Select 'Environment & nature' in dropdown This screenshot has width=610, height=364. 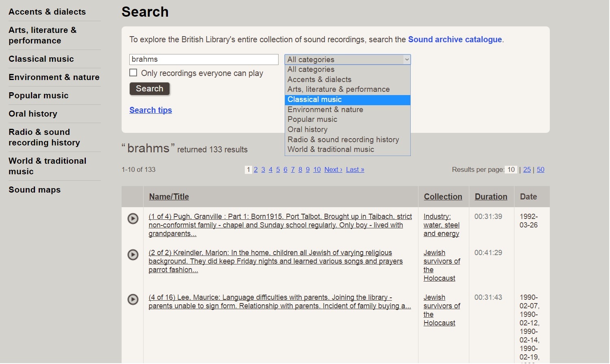click(x=325, y=110)
